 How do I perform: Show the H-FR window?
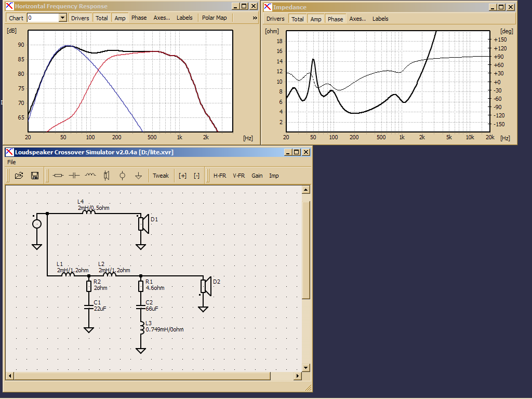[x=220, y=176]
